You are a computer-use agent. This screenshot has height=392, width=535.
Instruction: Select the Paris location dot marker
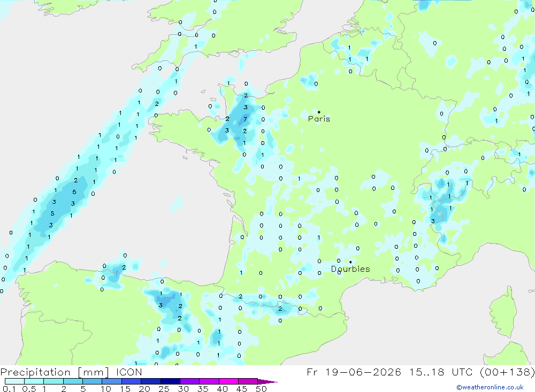pyautogui.click(x=319, y=112)
